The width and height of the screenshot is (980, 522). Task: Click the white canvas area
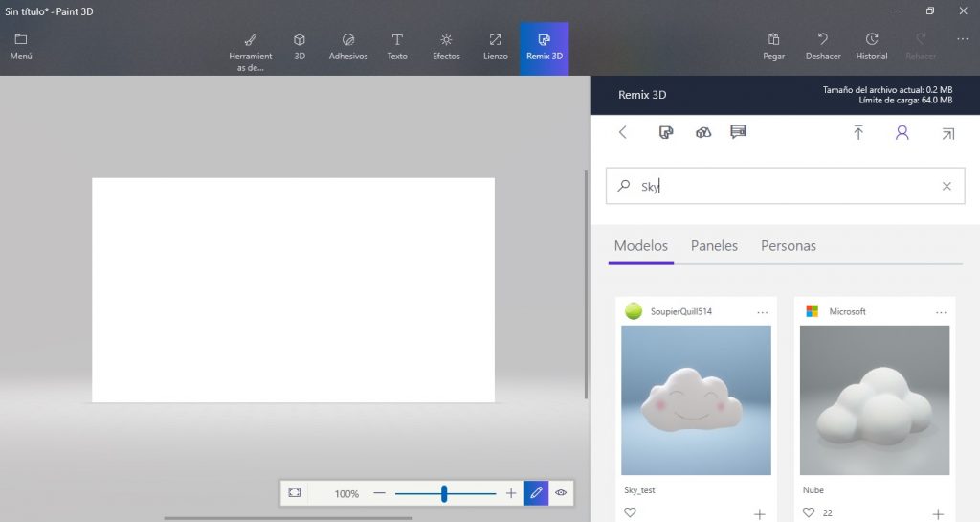293,290
